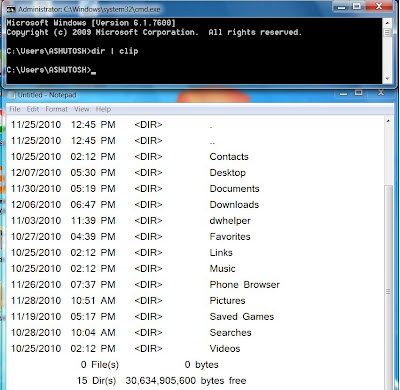Click the 'dir | clip' command text
The height and width of the screenshot is (390, 400).
coord(115,51)
